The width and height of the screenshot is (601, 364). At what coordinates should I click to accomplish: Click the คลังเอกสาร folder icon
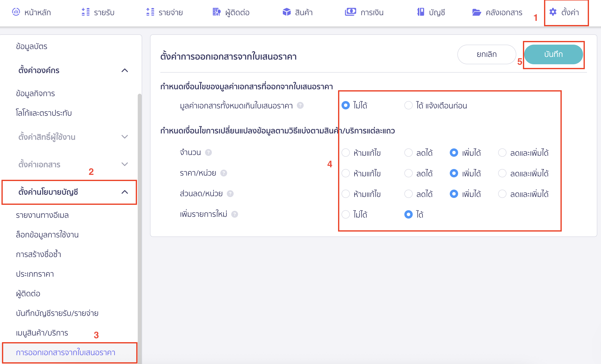pos(477,12)
